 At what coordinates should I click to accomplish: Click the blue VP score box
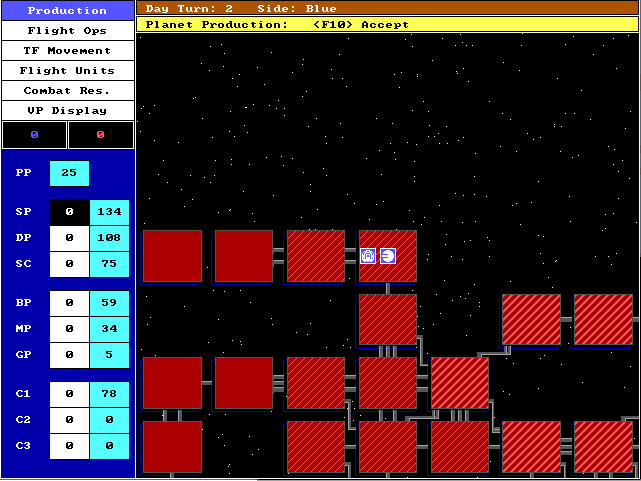click(34, 134)
